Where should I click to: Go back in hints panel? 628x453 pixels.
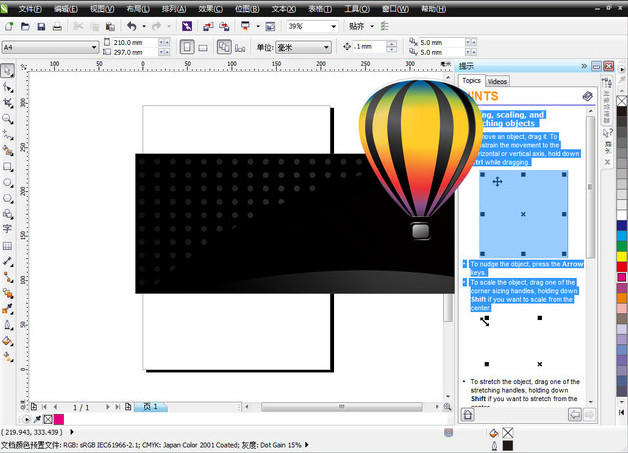[575, 415]
